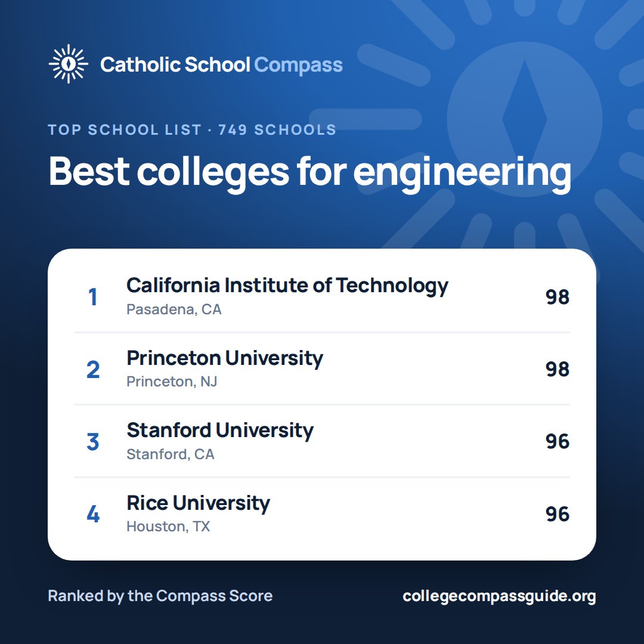The width and height of the screenshot is (644, 644).
Task: Click the Catholic School Compass brand name
Action: [221, 65]
